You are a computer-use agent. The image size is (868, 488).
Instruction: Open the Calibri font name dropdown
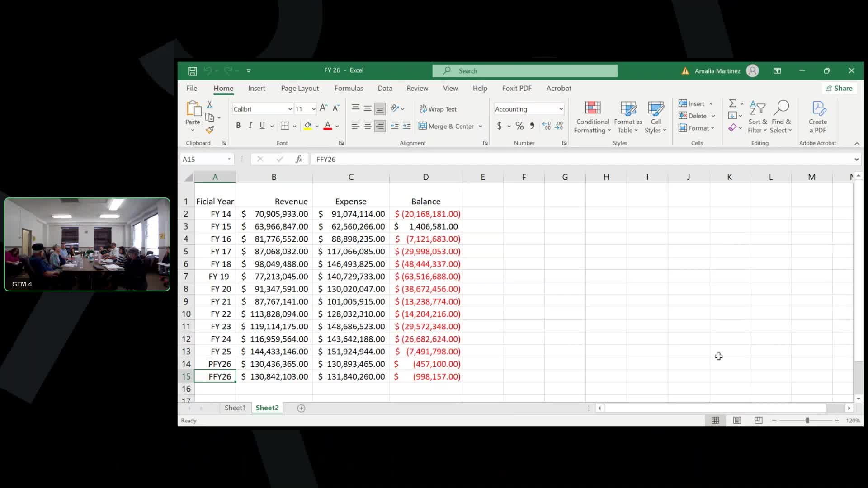290,109
